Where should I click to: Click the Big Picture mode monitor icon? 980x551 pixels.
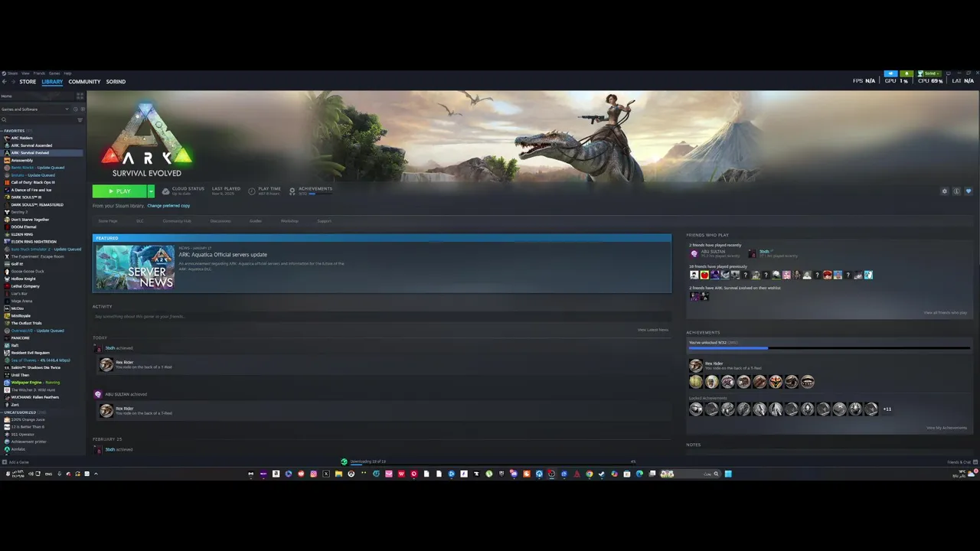click(949, 73)
